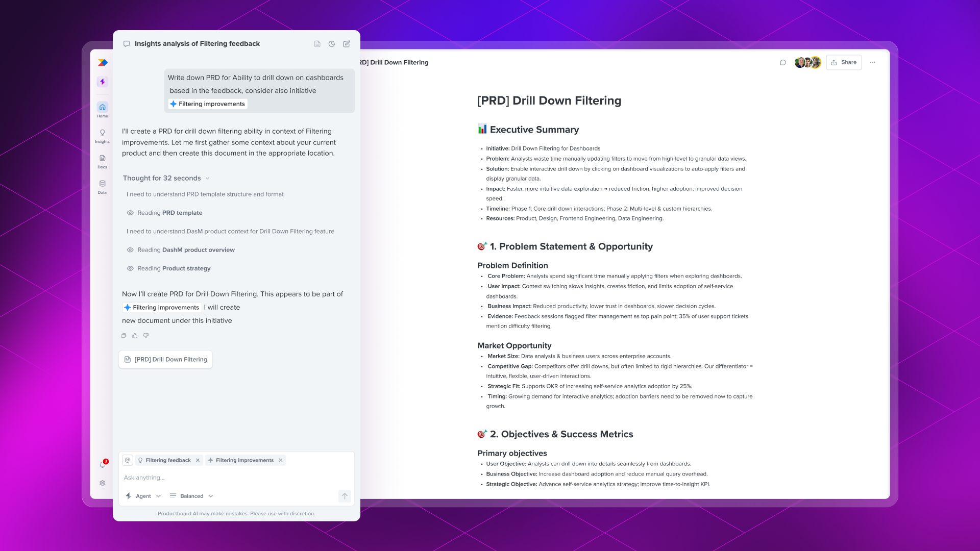
Task: Click the notification bell with badge 3
Action: [x=102, y=465]
